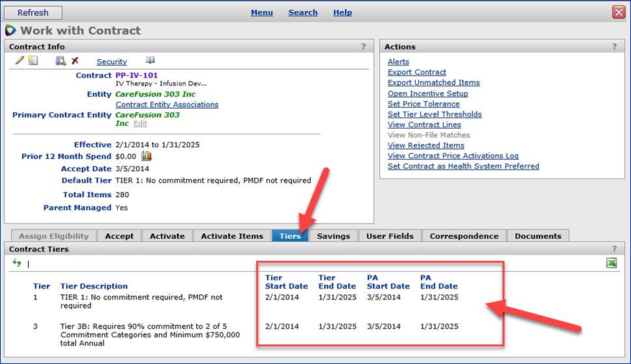
Task: Click the pencil edit icon in Contract Info
Action: coord(19,61)
